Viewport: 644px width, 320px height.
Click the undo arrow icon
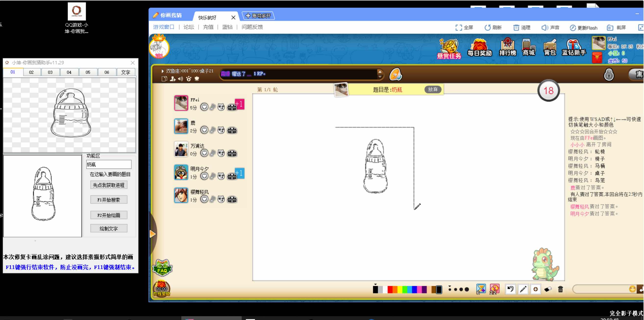pos(510,289)
